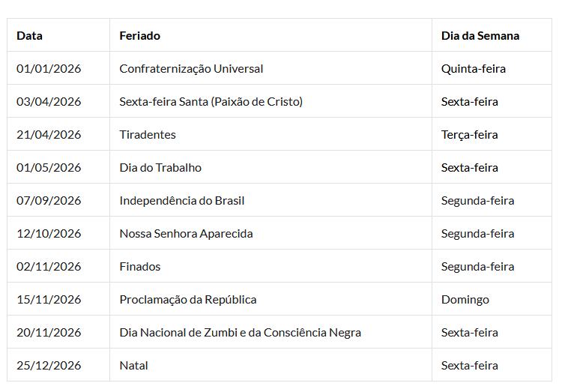
Task: Select the "Natal" holiday cell
Action: click(x=133, y=366)
